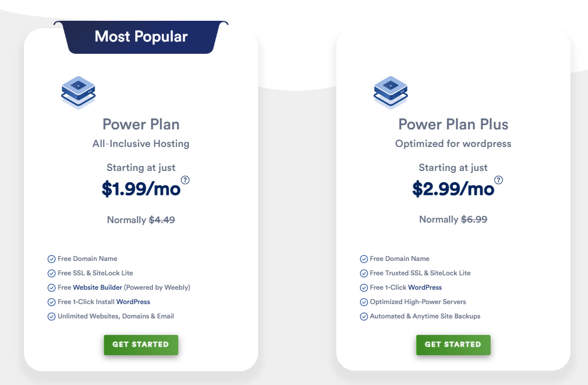Viewport: 588px width, 385px height.
Task: Open the WordPress link in Power Plan Plus
Action: pyautogui.click(x=425, y=288)
